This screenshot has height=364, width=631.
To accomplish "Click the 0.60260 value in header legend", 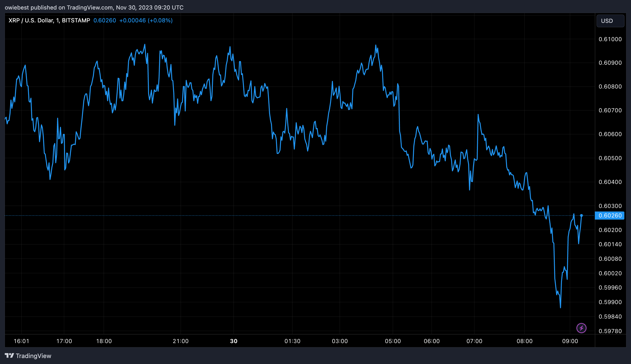I will click(x=105, y=20).
